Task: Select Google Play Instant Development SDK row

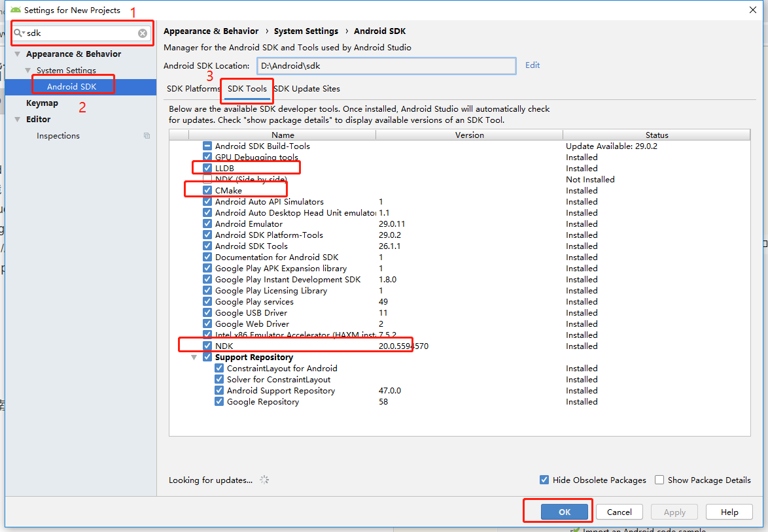Action: [288, 280]
